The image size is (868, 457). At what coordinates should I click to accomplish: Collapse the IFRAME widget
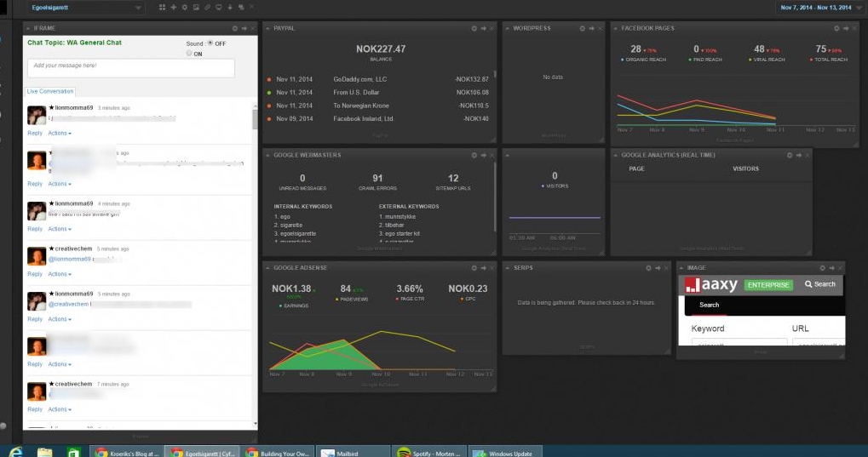tap(27, 28)
